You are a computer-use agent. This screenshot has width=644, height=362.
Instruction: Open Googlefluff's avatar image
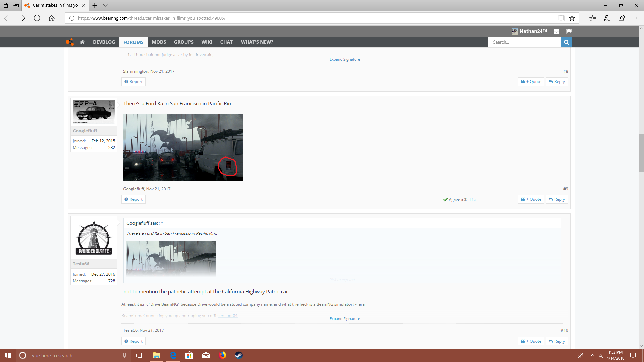(x=94, y=112)
